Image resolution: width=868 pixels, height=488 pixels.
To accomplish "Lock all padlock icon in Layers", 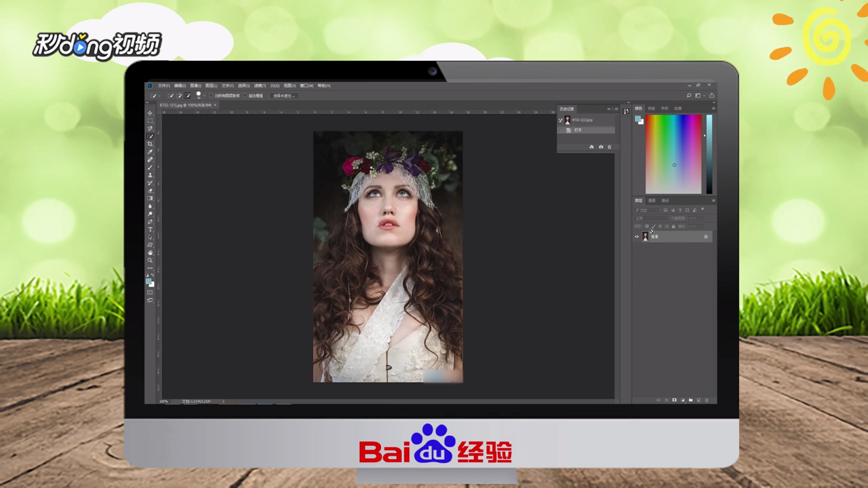I will [x=673, y=226].
